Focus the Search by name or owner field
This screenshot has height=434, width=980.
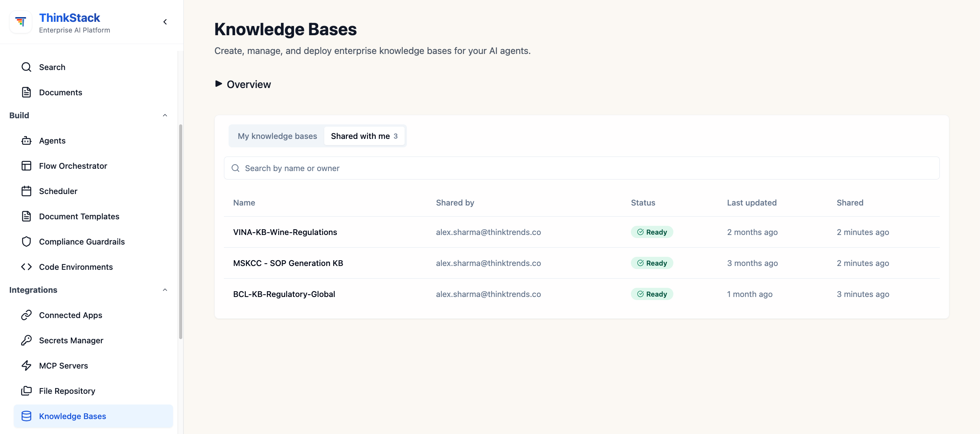pyautogui.click(x=581, y=168)
